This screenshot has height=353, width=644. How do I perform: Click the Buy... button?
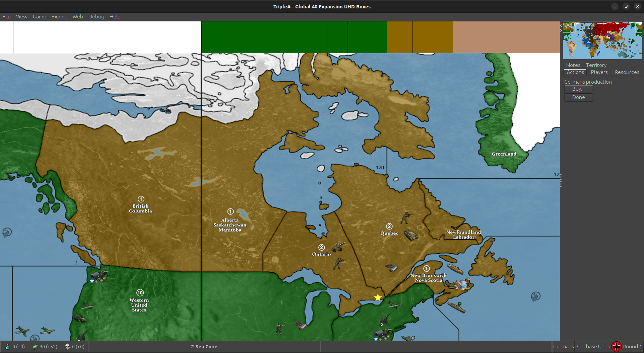579,89
